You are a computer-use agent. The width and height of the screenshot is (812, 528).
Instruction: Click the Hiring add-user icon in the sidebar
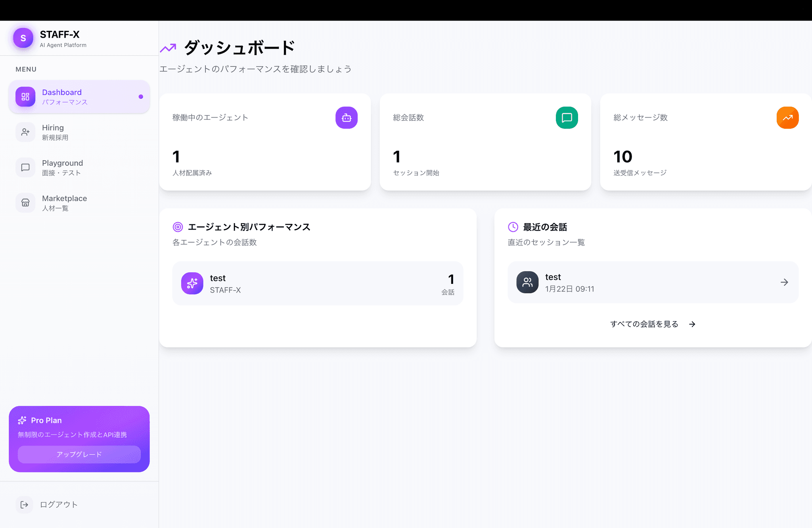[x=25, y=132]
